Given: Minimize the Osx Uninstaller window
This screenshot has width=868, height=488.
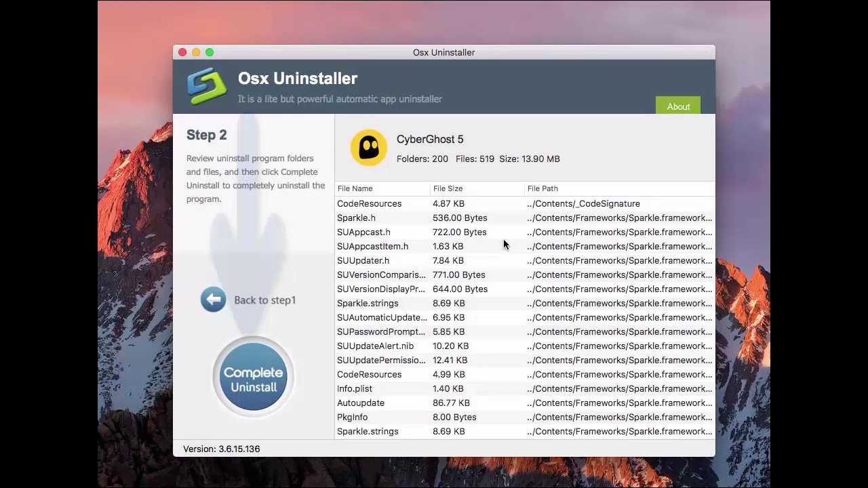Looking at the screenshot, I should [x=196, y=52].
